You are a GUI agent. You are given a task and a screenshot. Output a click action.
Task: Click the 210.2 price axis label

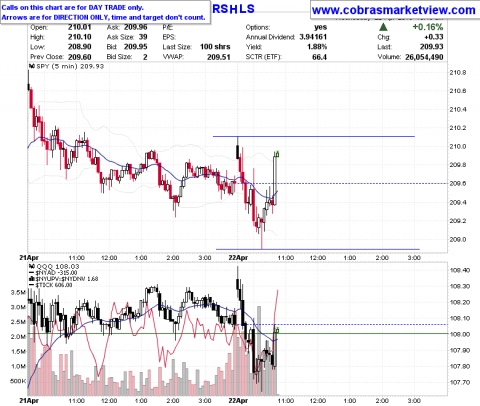tap(458, 128)
